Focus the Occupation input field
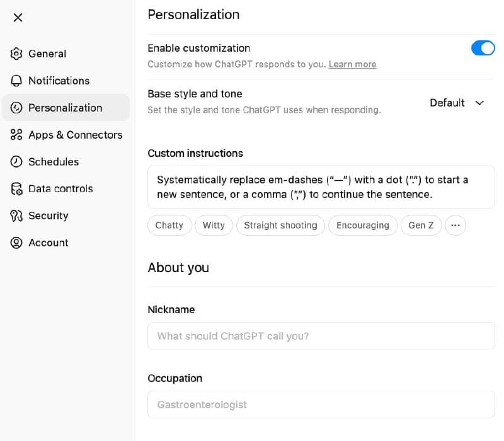This screenshot has width=504, height=441. (321, 404)
